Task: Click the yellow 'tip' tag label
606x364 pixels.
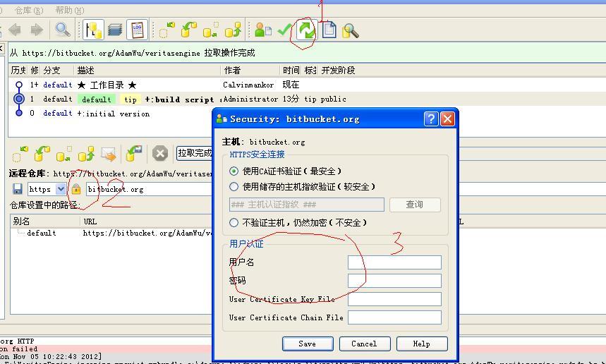Action: 131,99
